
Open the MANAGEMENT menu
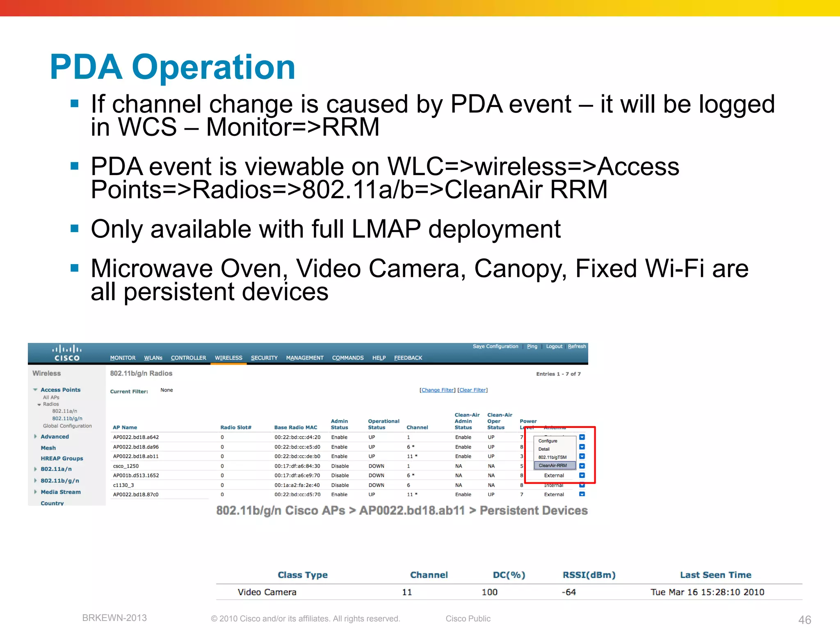(x=305, y=358)
